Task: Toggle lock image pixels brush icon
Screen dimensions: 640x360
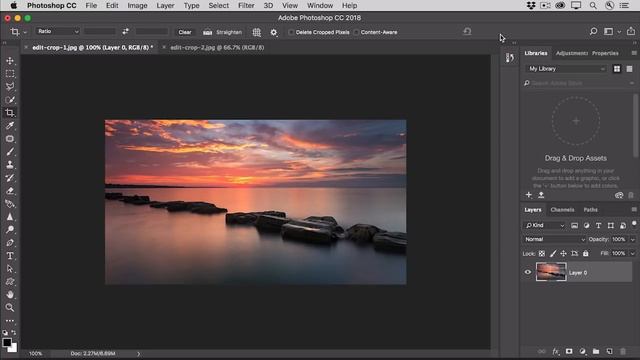Action: (553, 253)
